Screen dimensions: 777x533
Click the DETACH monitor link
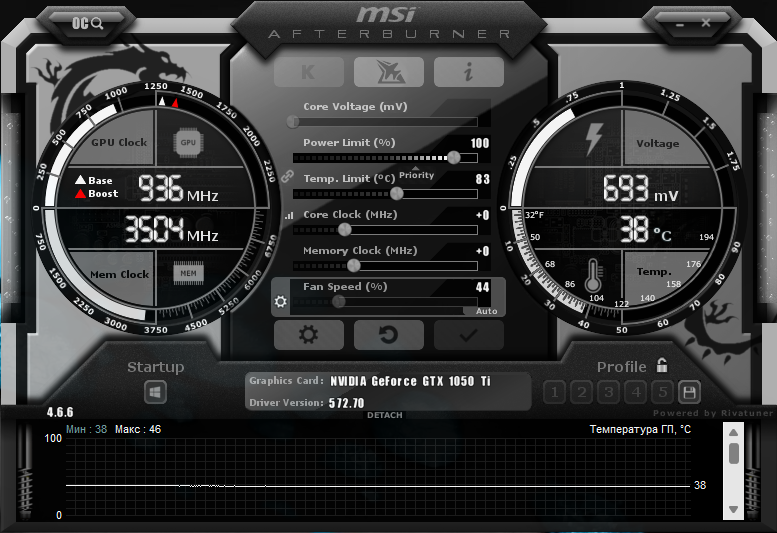tap(385, 415)
